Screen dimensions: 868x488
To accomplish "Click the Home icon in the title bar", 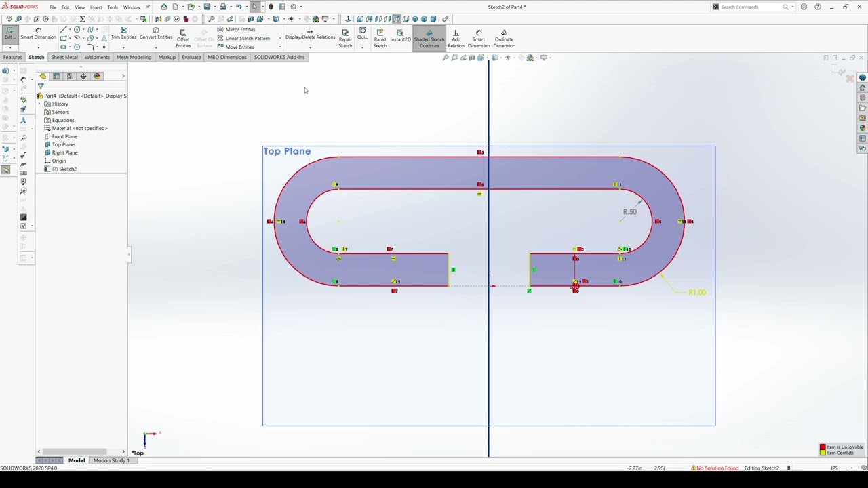I will tap(163, 7).
